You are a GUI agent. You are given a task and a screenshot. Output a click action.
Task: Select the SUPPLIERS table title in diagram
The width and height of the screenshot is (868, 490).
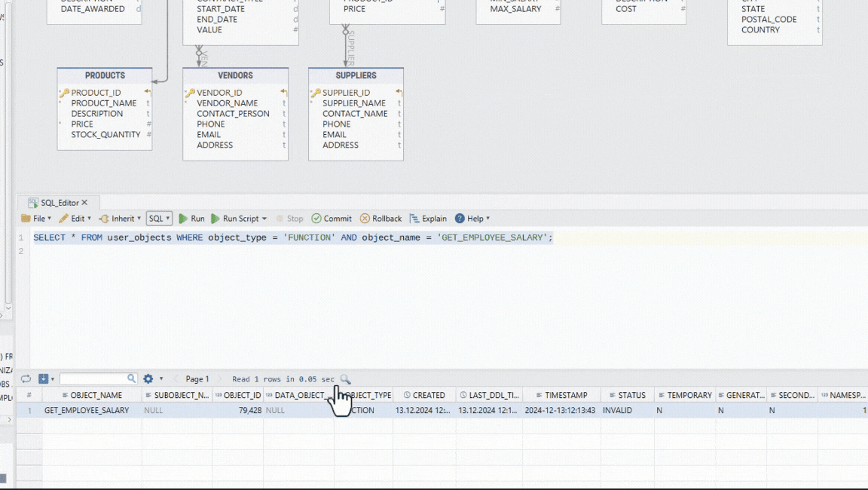click(356, 75)
